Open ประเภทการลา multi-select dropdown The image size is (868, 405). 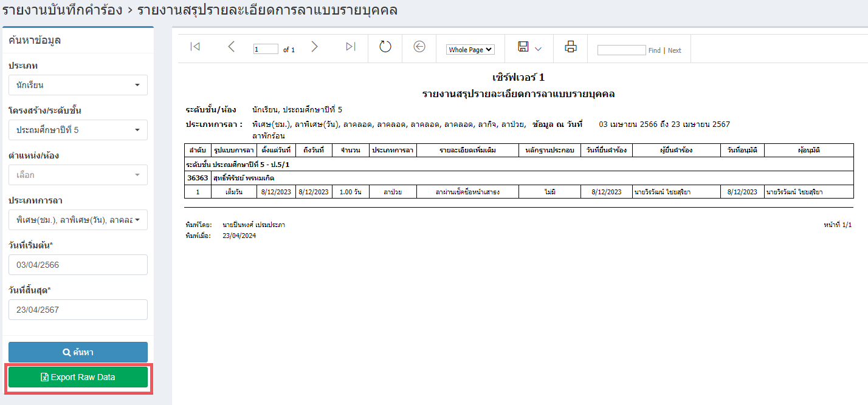tap(78, 220)
